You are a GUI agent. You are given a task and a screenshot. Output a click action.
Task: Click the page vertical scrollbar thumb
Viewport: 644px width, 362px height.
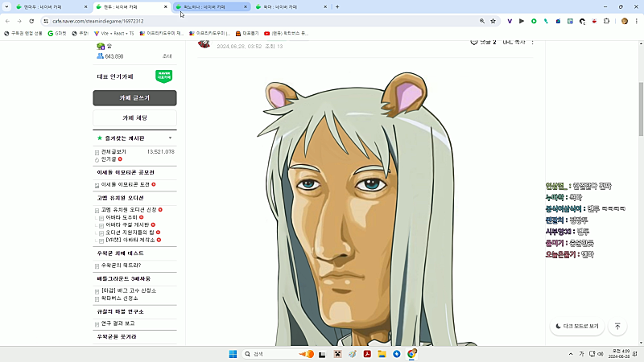click(x=641, y=109)
